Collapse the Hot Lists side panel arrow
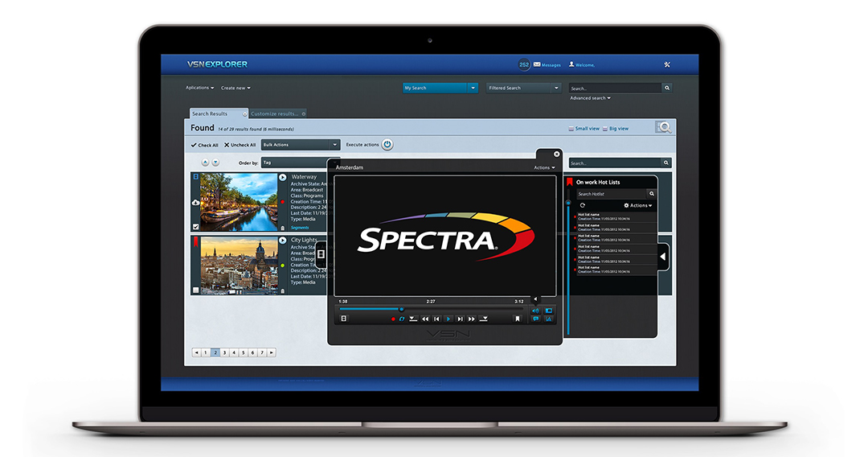Viewport: 868px width, 457px height. 662,257
